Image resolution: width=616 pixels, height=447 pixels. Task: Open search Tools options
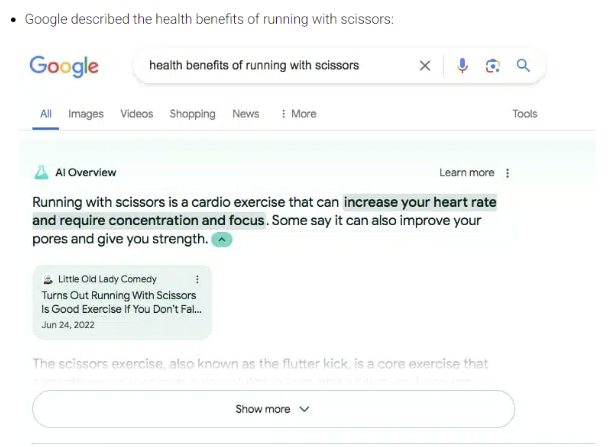pos(524,114)
